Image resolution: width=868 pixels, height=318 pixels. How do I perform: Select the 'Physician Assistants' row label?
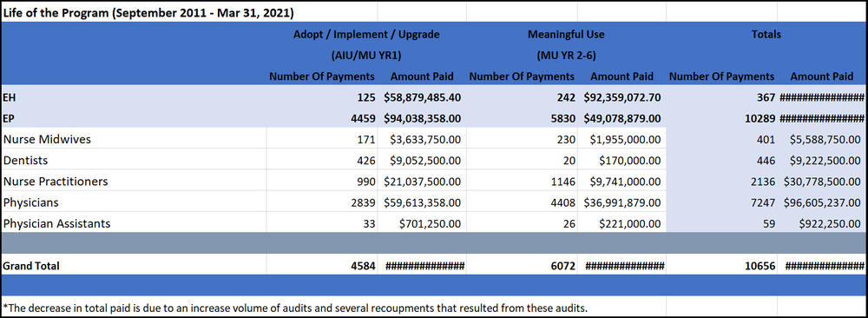pos(57,224)
